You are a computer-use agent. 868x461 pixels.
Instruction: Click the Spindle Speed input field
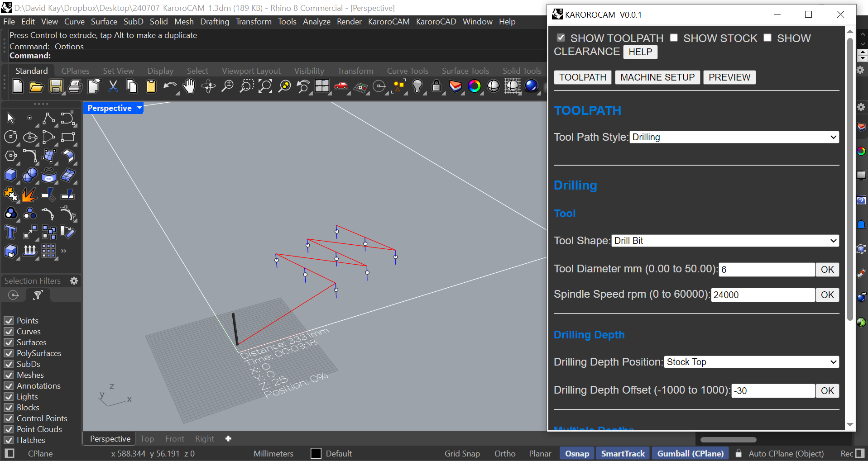pos(763,295)
